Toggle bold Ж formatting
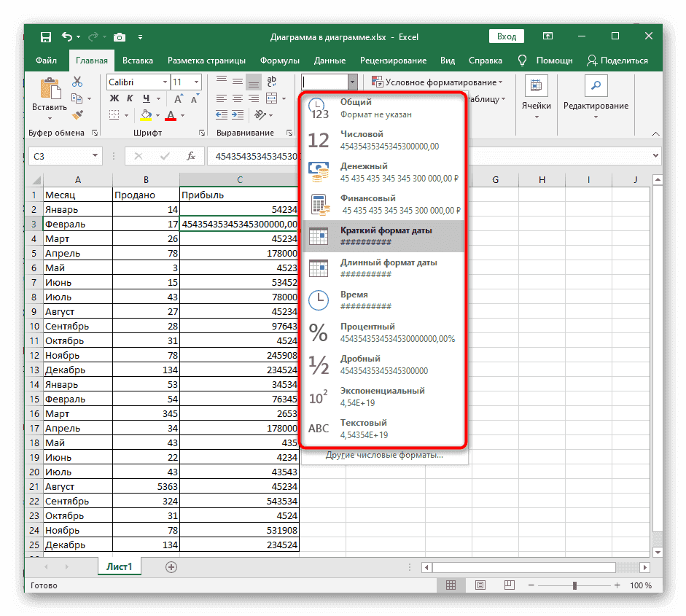Screen dimensions: 686x616 113,98
